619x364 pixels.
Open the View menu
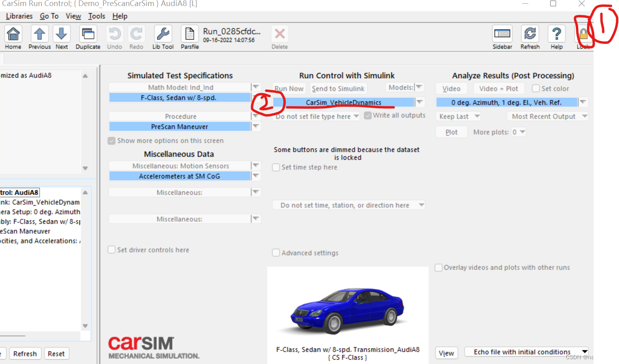(x=73, y=16)
